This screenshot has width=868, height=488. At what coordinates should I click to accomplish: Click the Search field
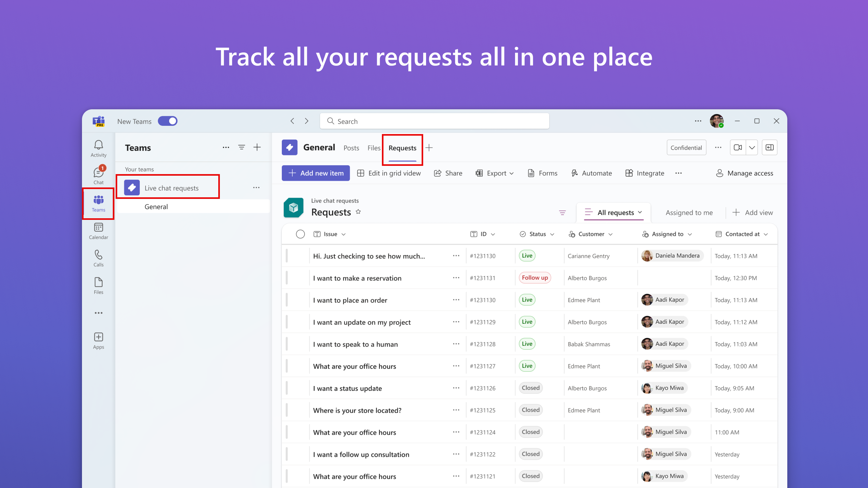pos(434,121)
